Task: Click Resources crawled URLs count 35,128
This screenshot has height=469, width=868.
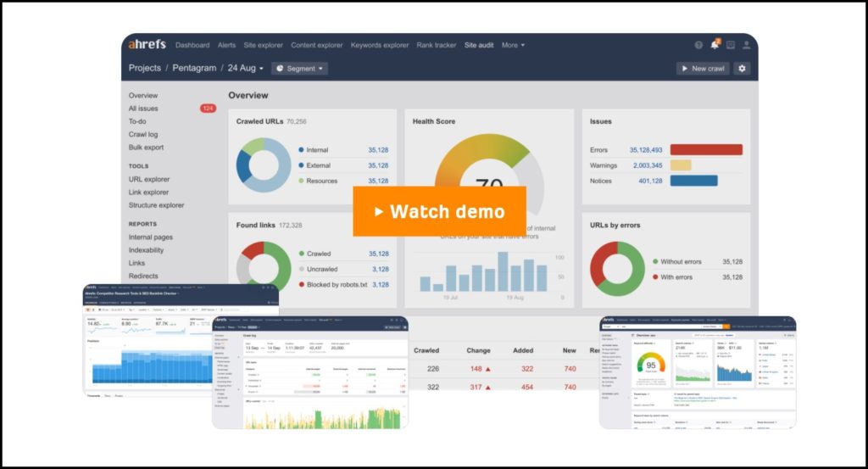Action: pyautogui.click(x=378, y=181)
